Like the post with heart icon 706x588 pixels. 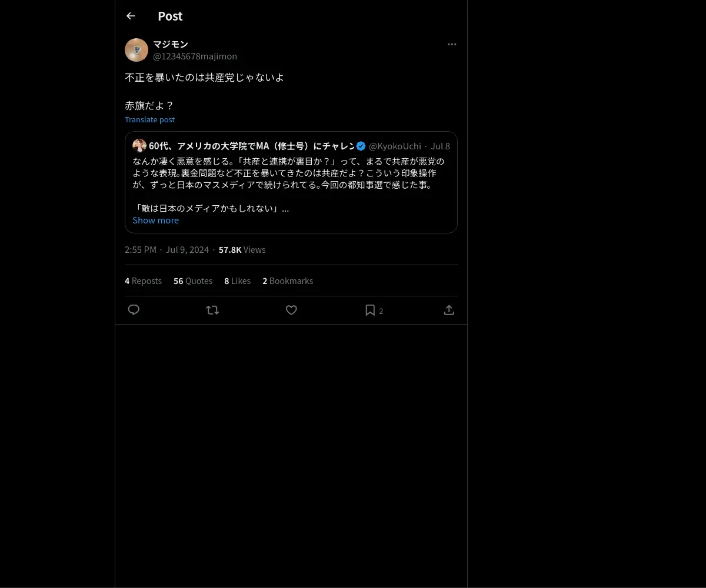(291, 310)
